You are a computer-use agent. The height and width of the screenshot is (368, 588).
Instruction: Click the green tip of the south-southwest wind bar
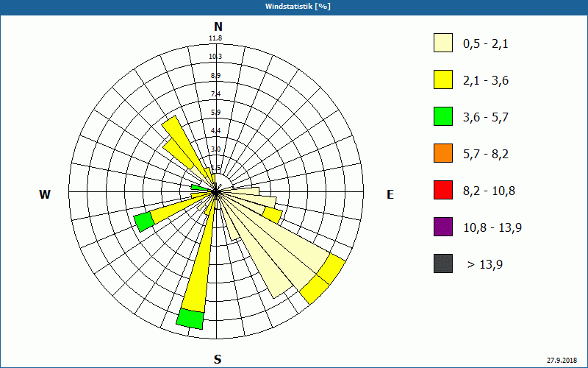(x=190, y=319)
